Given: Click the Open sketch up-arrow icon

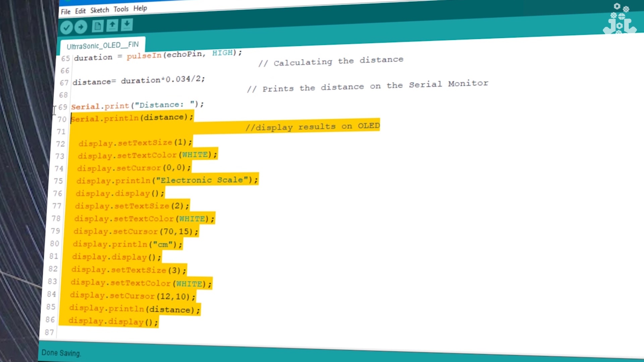Looking at the screenshot, I should (112, 25).
